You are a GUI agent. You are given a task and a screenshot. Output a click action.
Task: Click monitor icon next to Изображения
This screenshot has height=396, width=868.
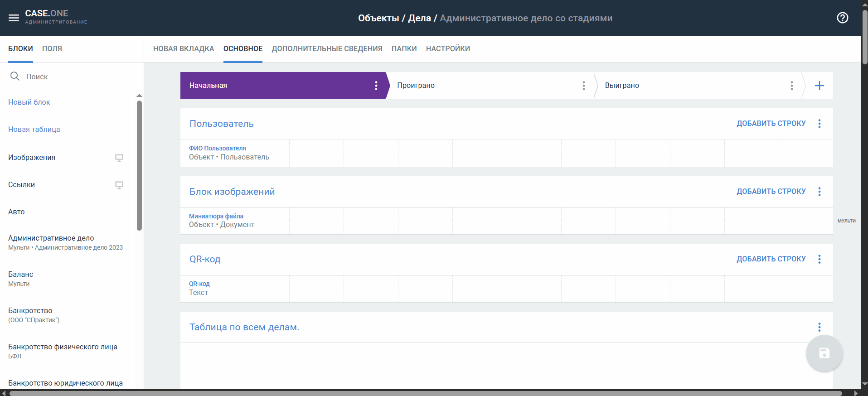119,158
